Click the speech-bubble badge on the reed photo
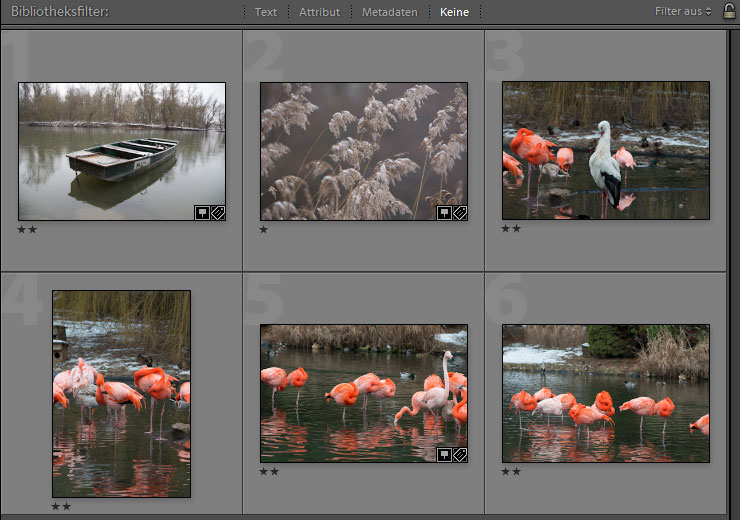Screen dimensions: 740x520 click(444, 212)
